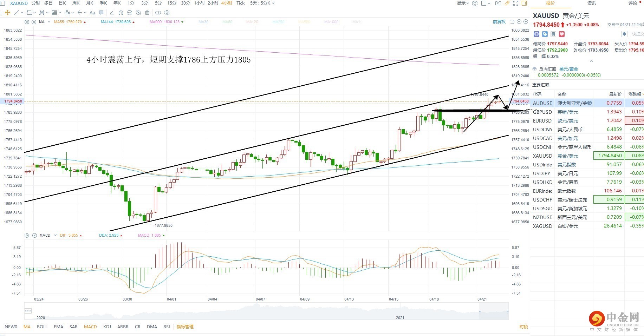Add XAUUSD to favorites heart icon
This screenshot has width=644, height=336.
click(562, 34)
